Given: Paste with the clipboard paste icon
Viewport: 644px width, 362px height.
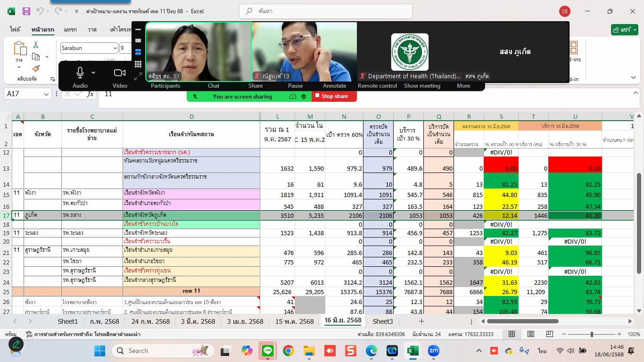Looking at the screenshot, I should click(19, 48).
